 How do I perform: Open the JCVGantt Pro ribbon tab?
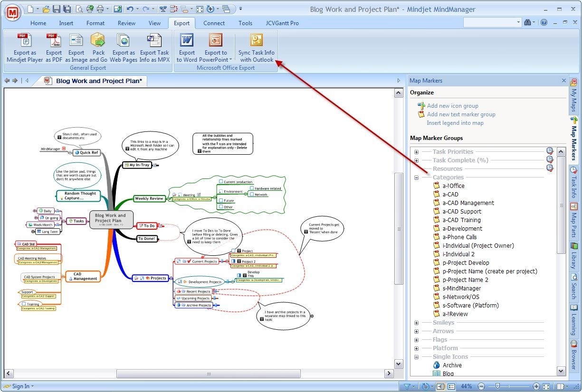tap(282, 23)
